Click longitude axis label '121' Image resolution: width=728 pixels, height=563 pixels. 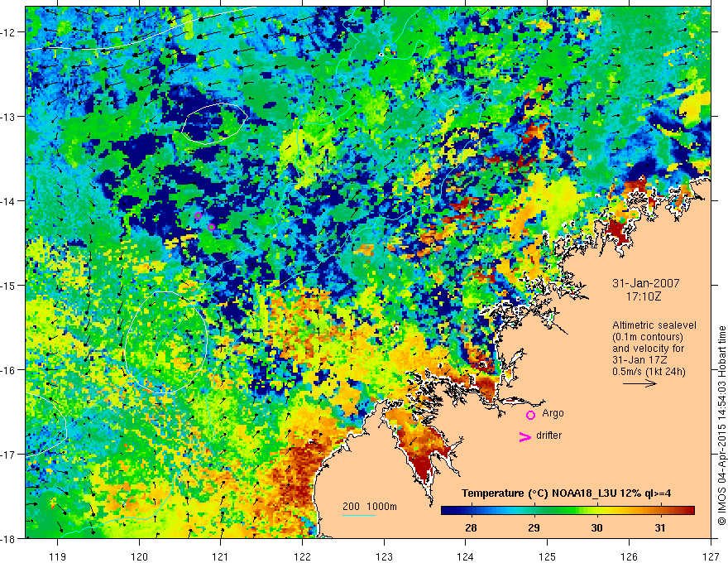tap(221, 556)
